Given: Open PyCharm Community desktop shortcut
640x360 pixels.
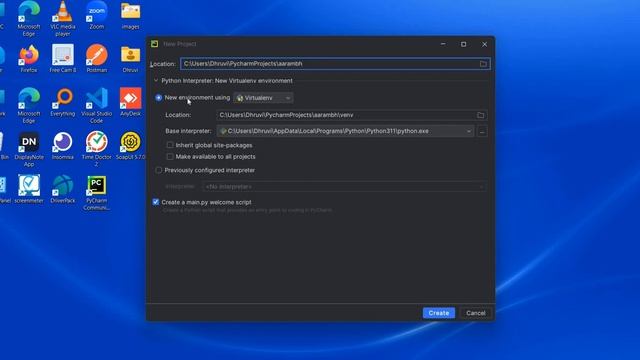Looking at the screenshot, I should pyautogui.click(x=97, y=193).
